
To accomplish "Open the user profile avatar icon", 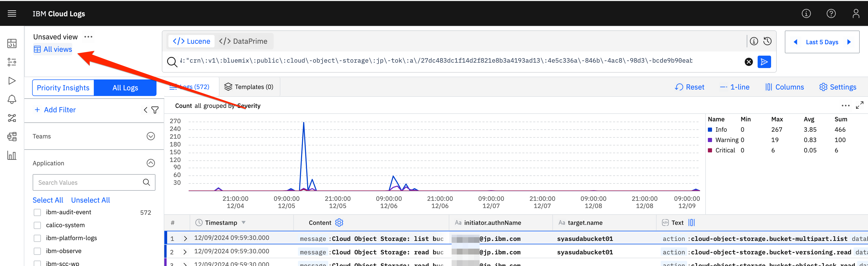I will [x=856, y=13].
